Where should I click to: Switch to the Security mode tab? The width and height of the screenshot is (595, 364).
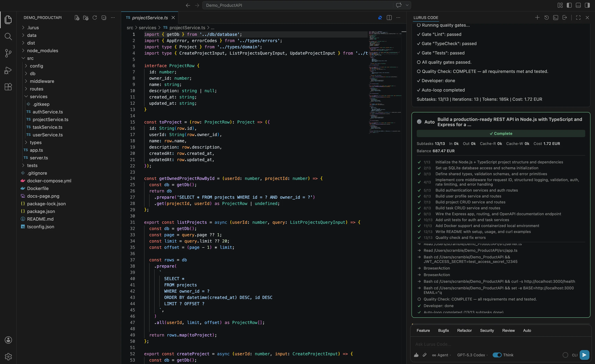(x=487, y=330)
